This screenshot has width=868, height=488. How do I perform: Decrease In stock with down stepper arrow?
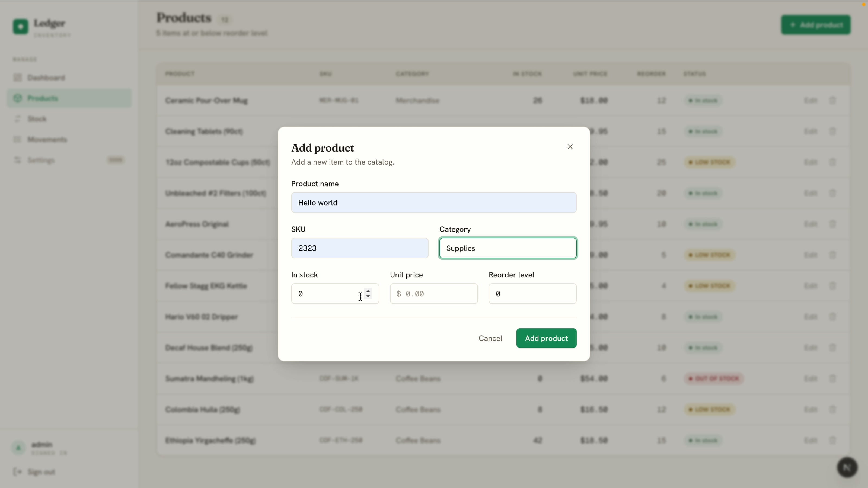coord(368,296)
